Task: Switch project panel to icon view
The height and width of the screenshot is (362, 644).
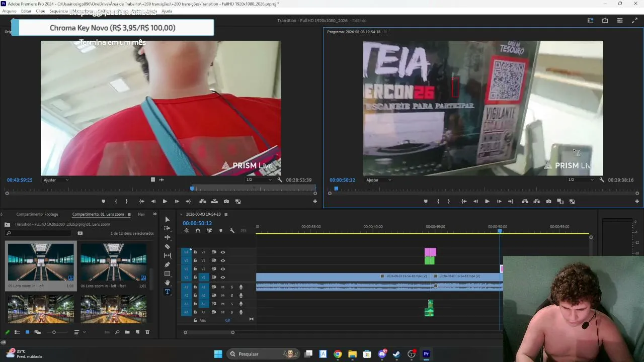Action: 27,332
